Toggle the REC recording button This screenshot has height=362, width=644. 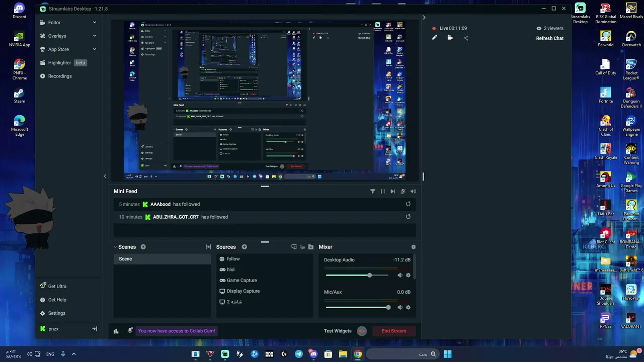pyautogui.click(x=362, y=331)
